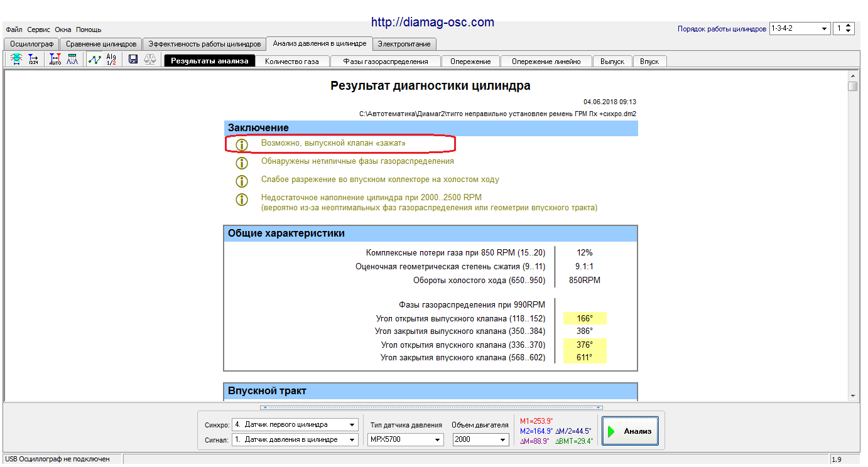This screenshot has height=467, width=868.
Task: Click the pulse peaks toolbar icon
Action: pos(72,60)
